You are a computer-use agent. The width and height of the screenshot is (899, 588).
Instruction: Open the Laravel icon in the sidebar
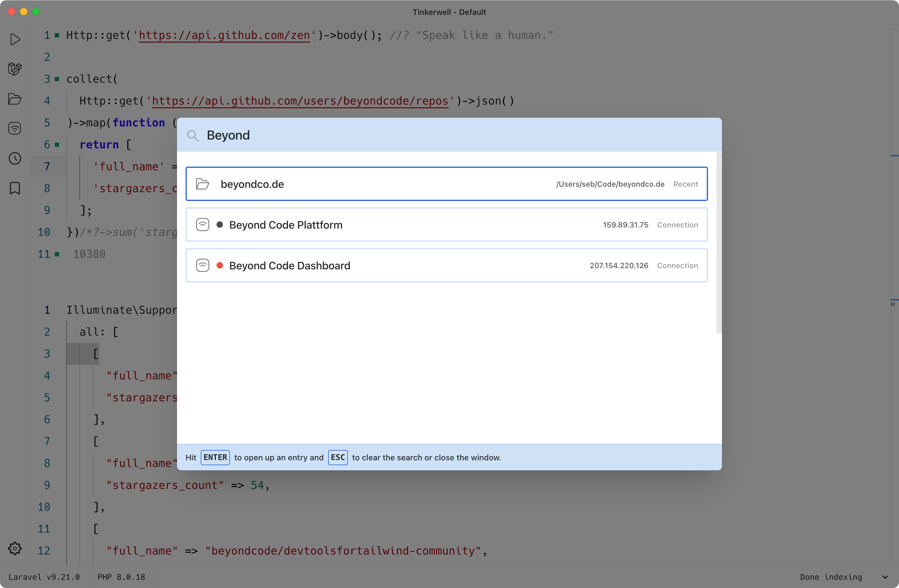point(15,69)
